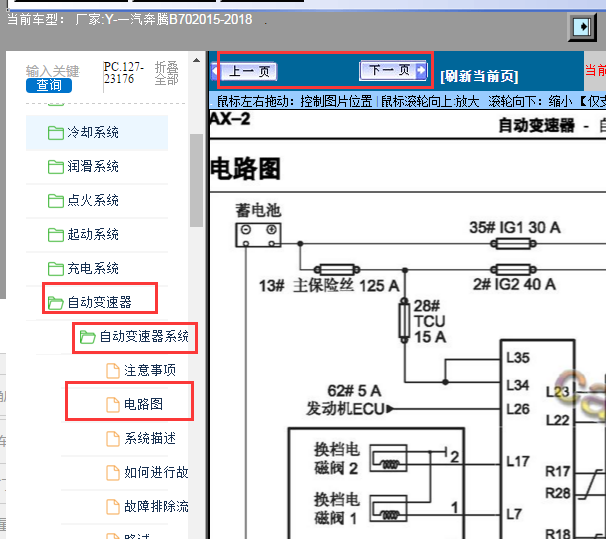Screen dimensions: 606x539
Task: Click the 换档电磁阀 1 label
Action: click(x=337, y=509)
